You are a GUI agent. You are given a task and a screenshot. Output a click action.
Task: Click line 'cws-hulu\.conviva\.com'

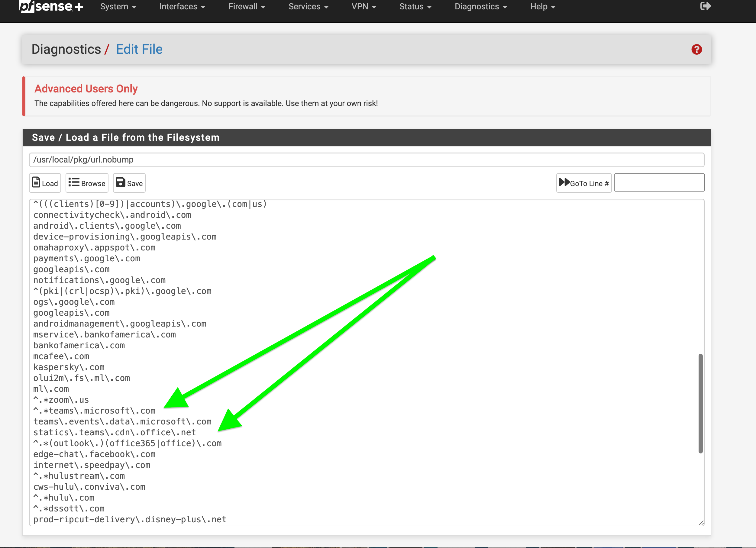pos(89,487)
